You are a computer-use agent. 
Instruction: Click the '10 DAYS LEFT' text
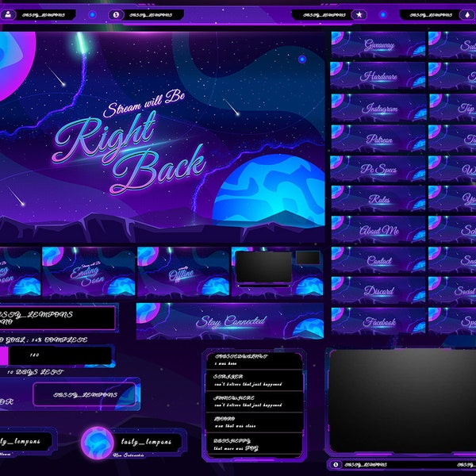pos(35,372)
